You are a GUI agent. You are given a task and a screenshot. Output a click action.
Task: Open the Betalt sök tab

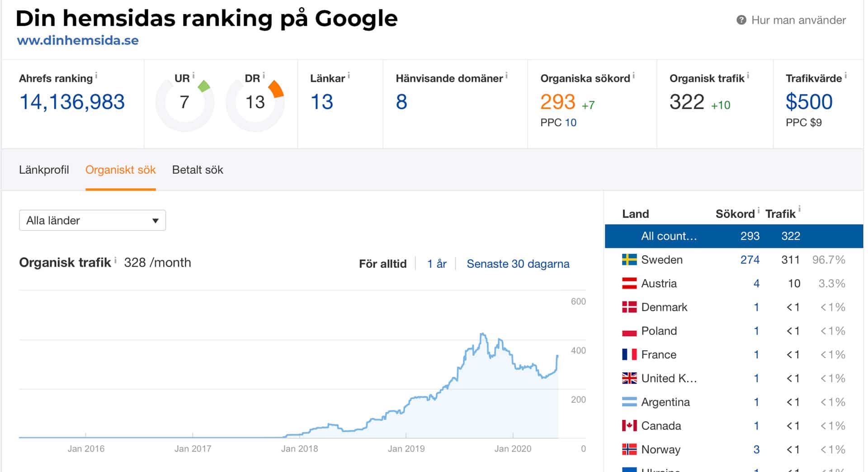tap(198, 170)
